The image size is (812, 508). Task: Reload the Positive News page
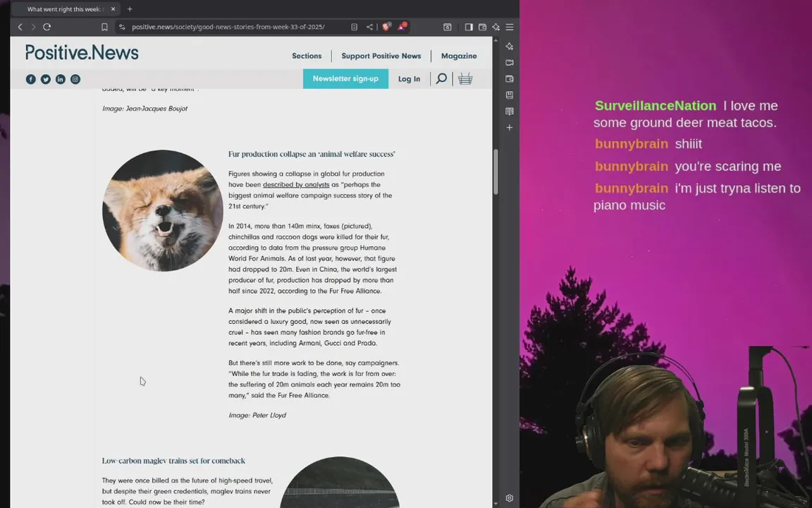[47, 27]
